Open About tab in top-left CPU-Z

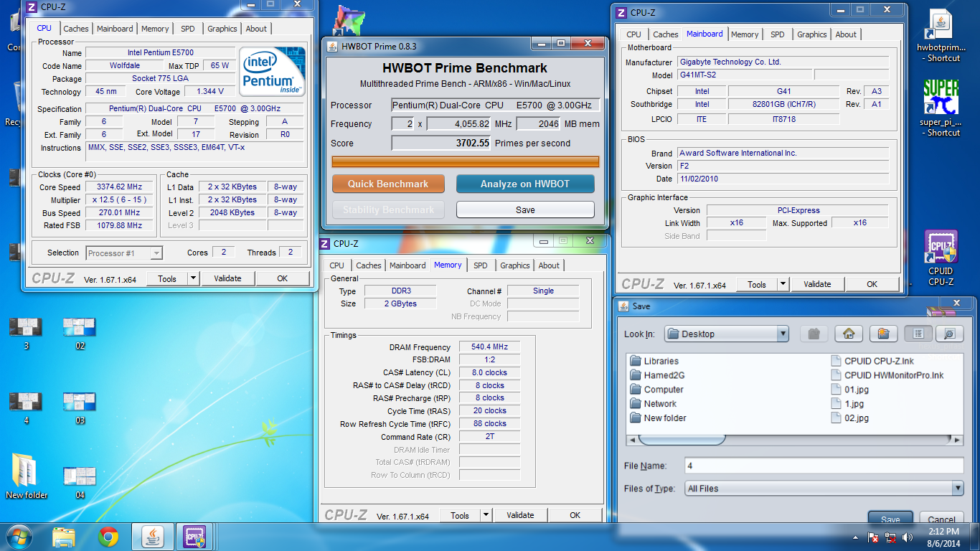click(256, 29)
